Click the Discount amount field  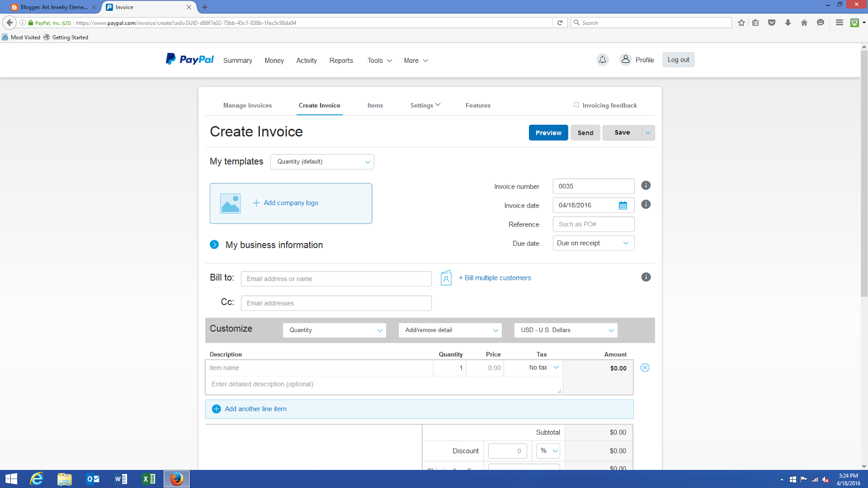(508, 451)
